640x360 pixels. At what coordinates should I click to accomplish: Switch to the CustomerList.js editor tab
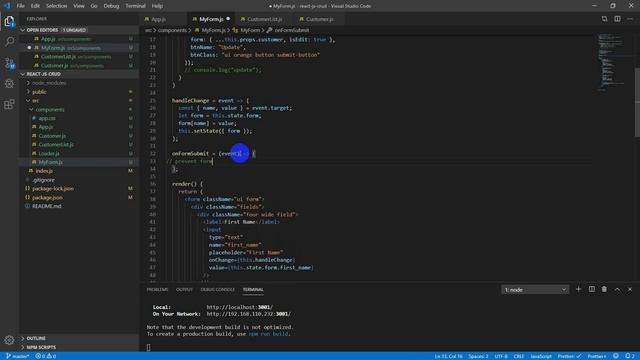(264, 19)
